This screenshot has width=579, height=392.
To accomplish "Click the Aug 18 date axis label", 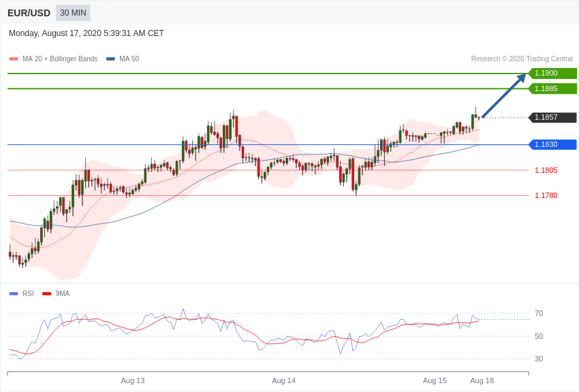I will pos(482,380).
